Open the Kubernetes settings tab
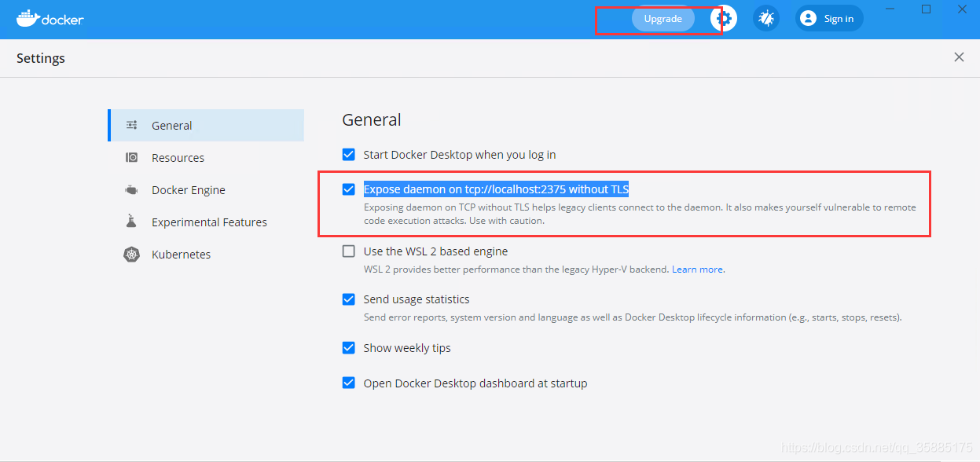 206,255
